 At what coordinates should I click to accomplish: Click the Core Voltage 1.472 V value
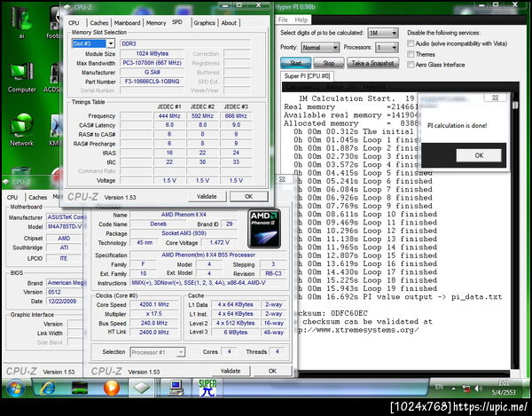point(219,243)
